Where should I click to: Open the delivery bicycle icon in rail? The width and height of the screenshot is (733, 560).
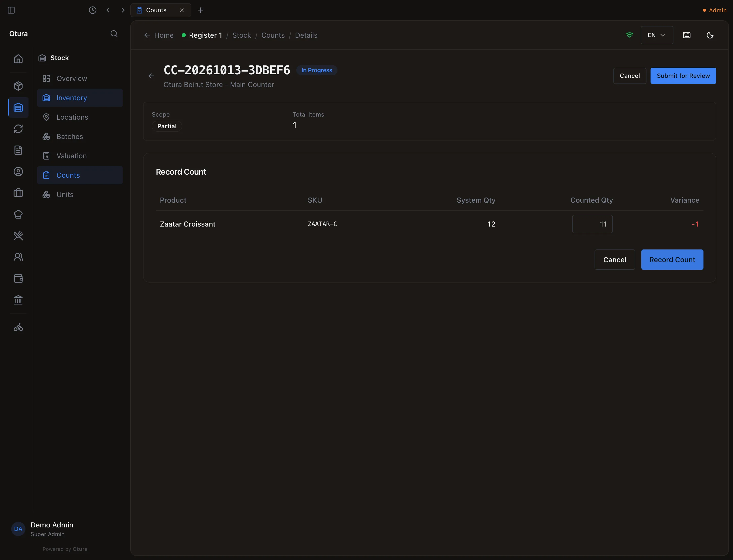tap(18, 327)
